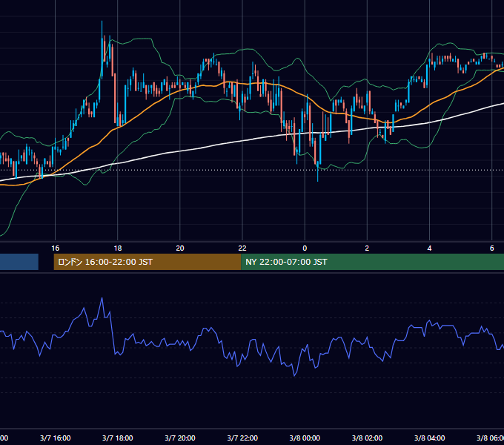The height and width of the screenshot is (445, 504).
Task: Click the 22 hour label on chart axis
Action: [242, 248]
